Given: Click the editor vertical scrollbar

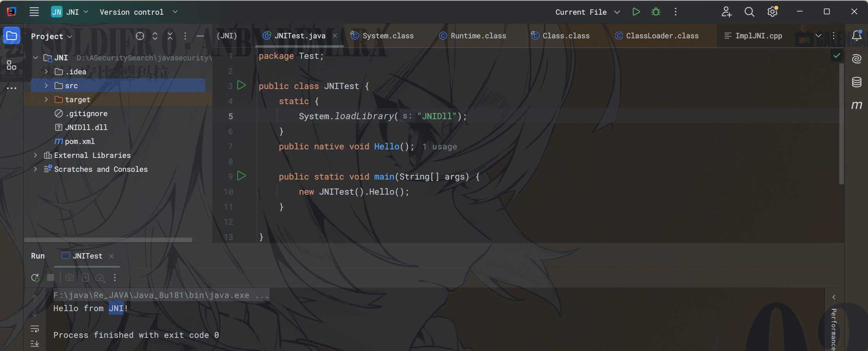Looking at the screenshot, I should coord(841,124).
